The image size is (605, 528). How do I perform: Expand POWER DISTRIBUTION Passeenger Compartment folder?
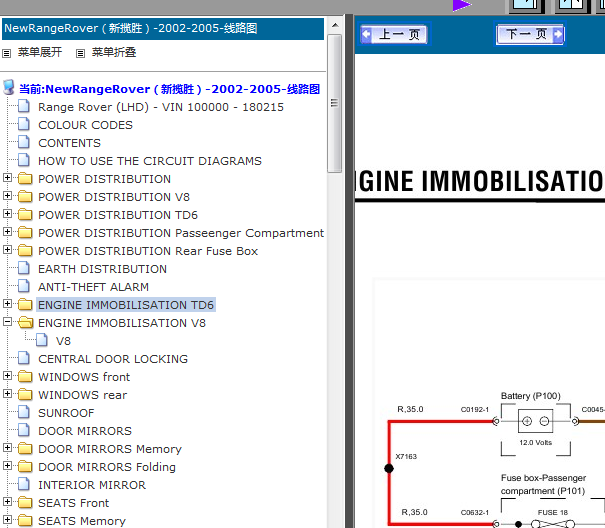click(7, 232)
